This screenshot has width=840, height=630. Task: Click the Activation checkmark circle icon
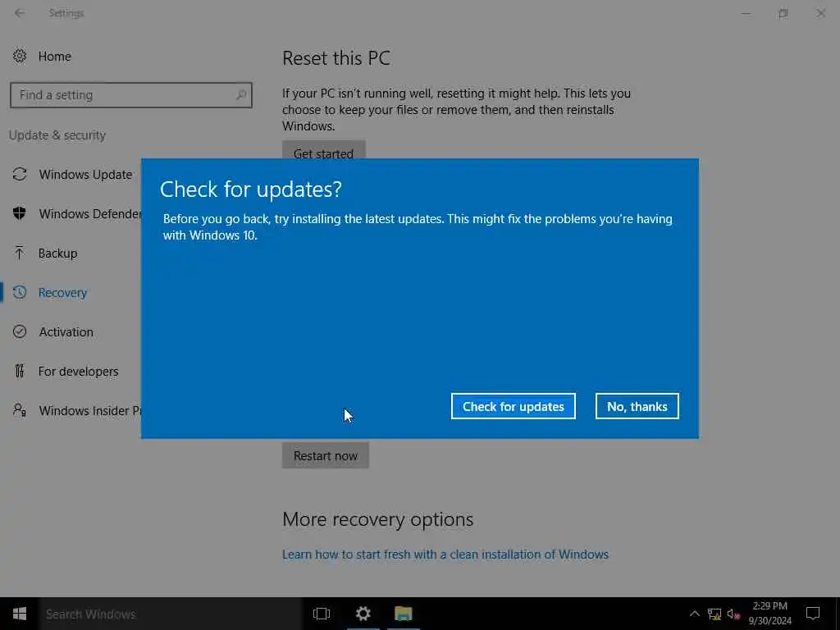click(x=20, y=331)
